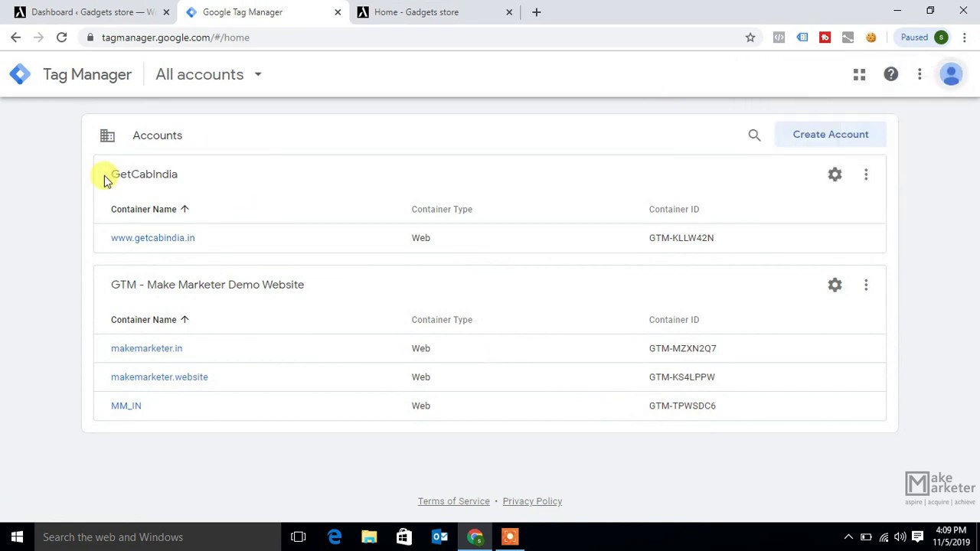Open Terms of Service link
Image resolution: width=980 pixels, height=551 pixels.
click(x=453, y=501)
